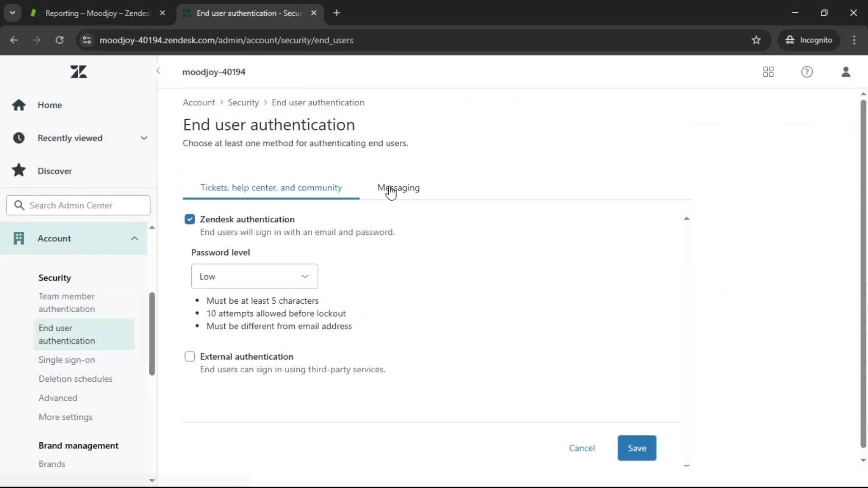Click the Account building icon
The height and width of the screenshot is (488, 868).
(19, 238)
